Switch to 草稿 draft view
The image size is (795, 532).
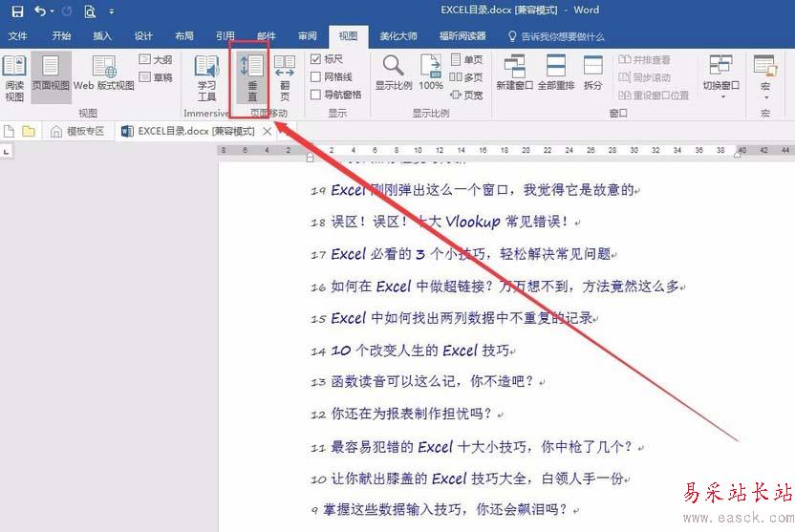[156, 77]
